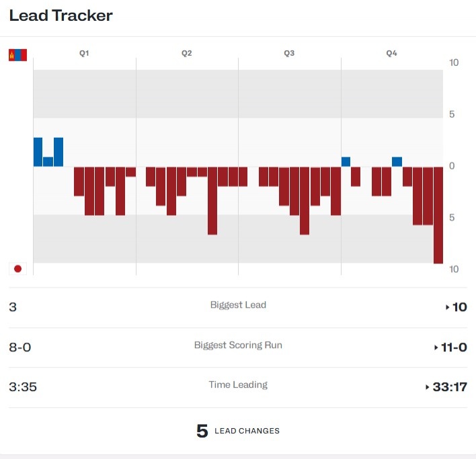The height and width of the screenshot is (459, 476).
Task: Click the arrow beside 11-0 scoring run
Action: pos(436,347)
